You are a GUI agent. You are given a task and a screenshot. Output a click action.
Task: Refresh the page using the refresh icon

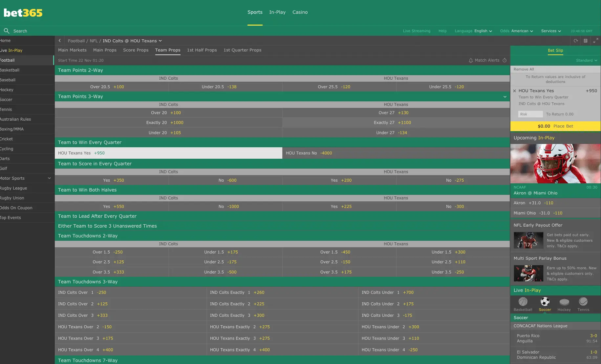tap(575, 41)
